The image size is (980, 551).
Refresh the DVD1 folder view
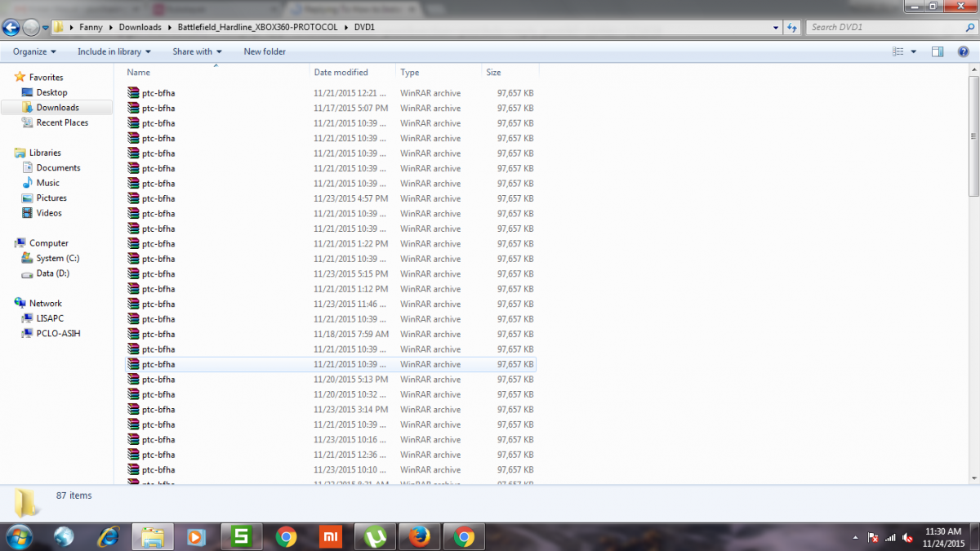pyautogui.click(x=791, y=27)
